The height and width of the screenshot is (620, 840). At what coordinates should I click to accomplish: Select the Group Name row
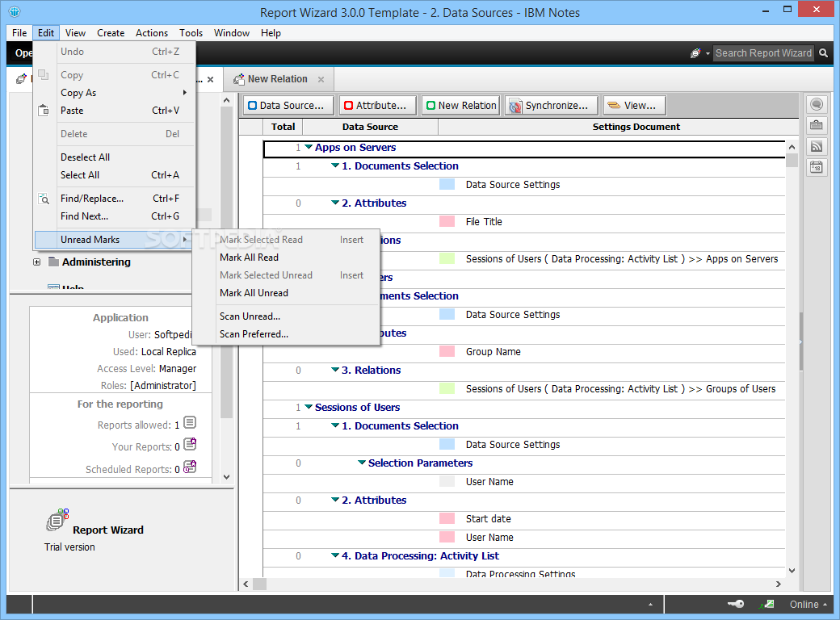coord(524,352)
